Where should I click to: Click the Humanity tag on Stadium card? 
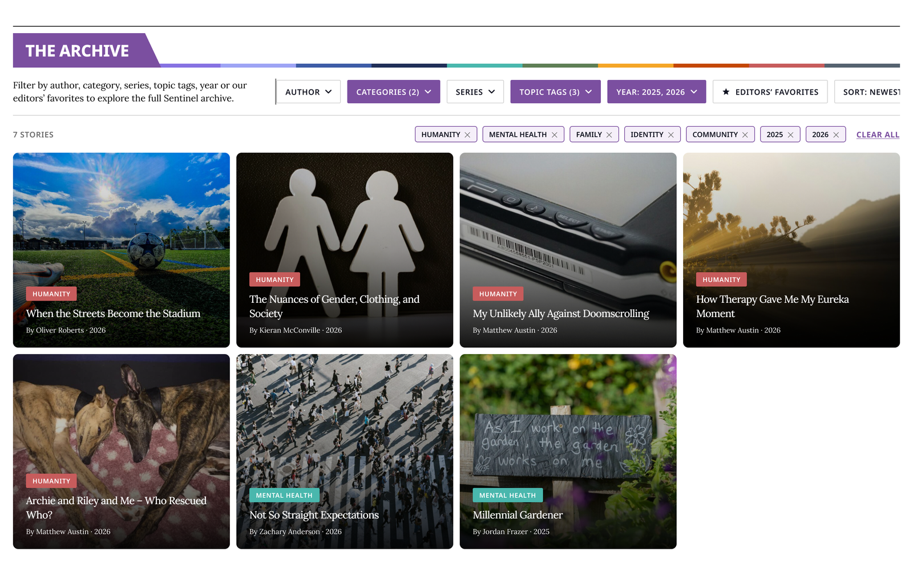[x=51, y=294]
